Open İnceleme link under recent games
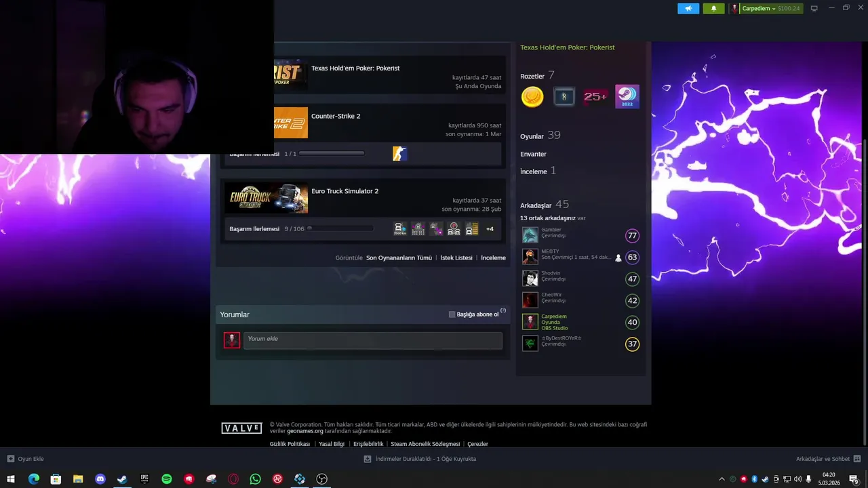Viewport: 868px width, 488px height. [493, 258]
